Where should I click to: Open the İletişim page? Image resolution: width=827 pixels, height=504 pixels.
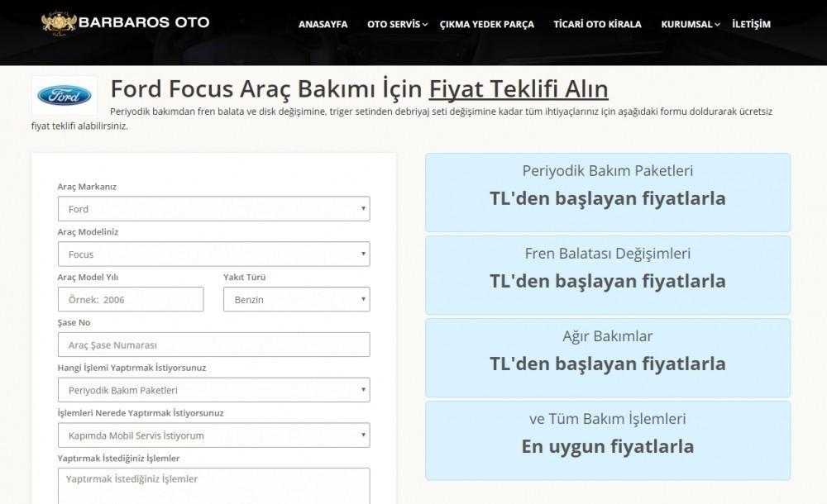(x=751, y=24)
